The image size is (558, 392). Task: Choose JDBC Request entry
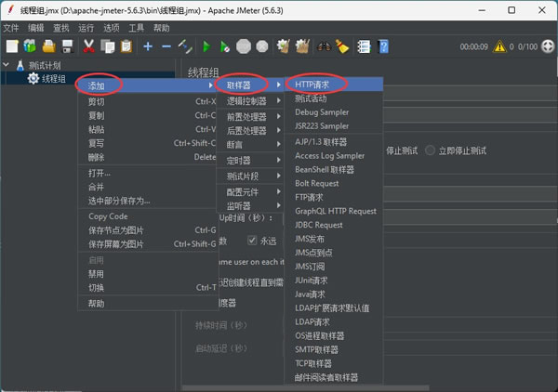[x=334, y=225]
